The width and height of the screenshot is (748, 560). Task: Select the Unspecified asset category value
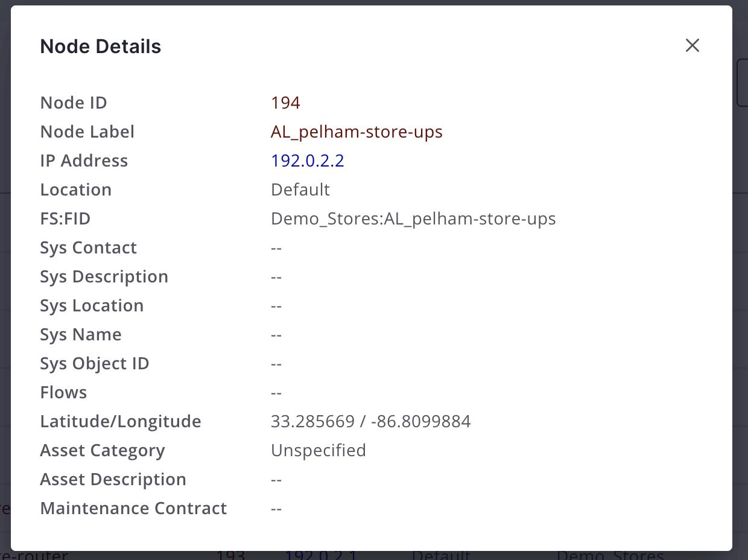[x=319, y=450]
